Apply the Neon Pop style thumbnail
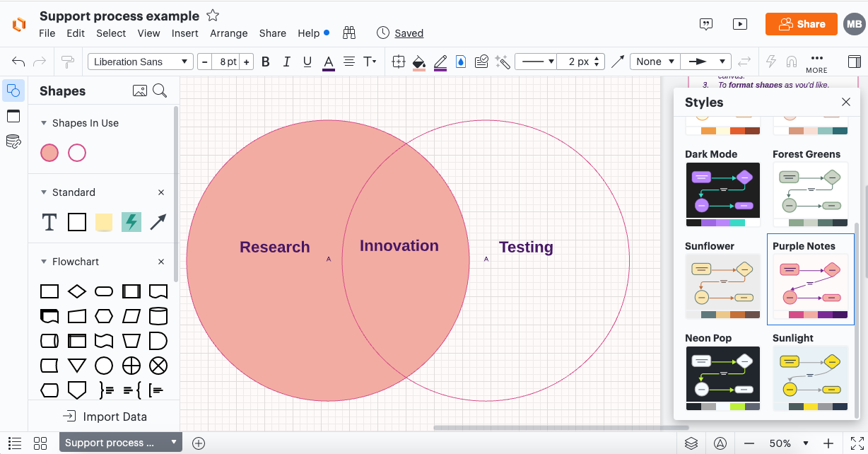868x454 pixels. click(722, 378)
